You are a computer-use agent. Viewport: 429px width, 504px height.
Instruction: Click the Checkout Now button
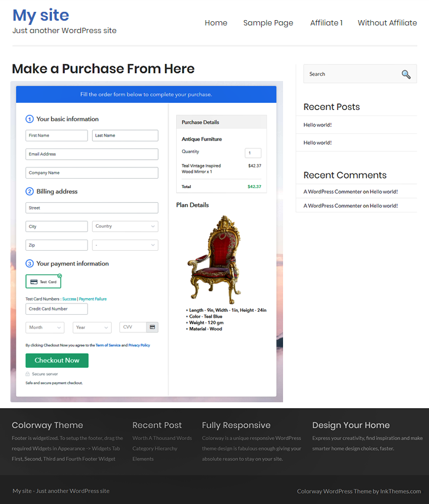(57, 360)
